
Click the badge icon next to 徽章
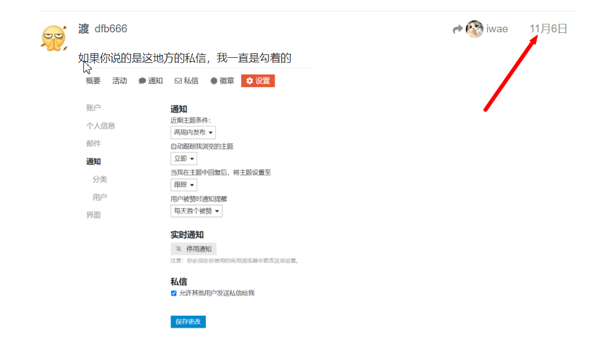tap(214, 81)
